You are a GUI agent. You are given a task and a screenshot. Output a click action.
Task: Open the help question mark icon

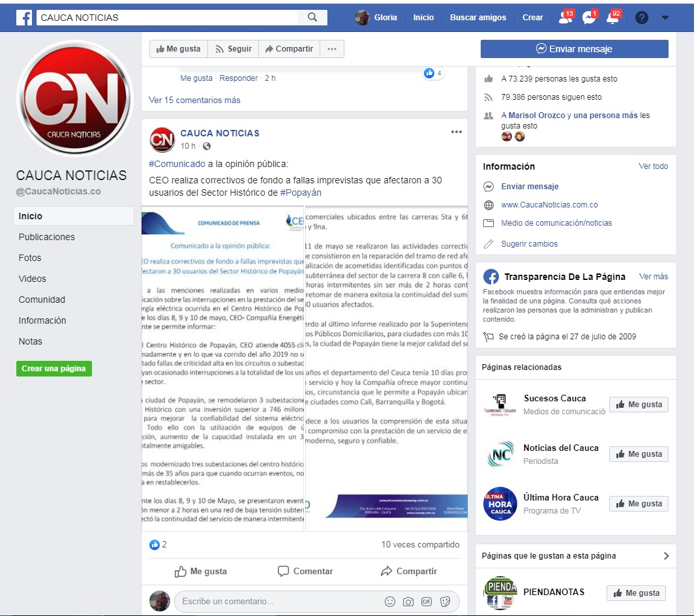pos(642,18)
